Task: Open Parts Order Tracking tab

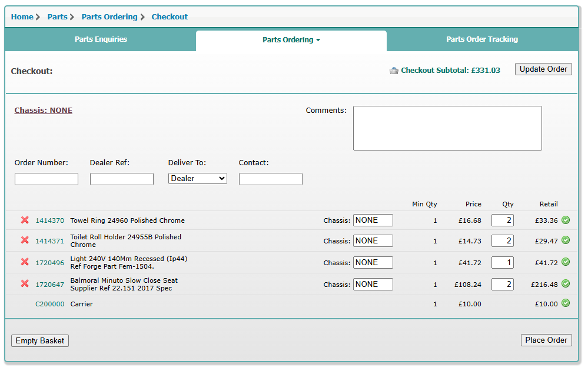Action: (482, 39)
